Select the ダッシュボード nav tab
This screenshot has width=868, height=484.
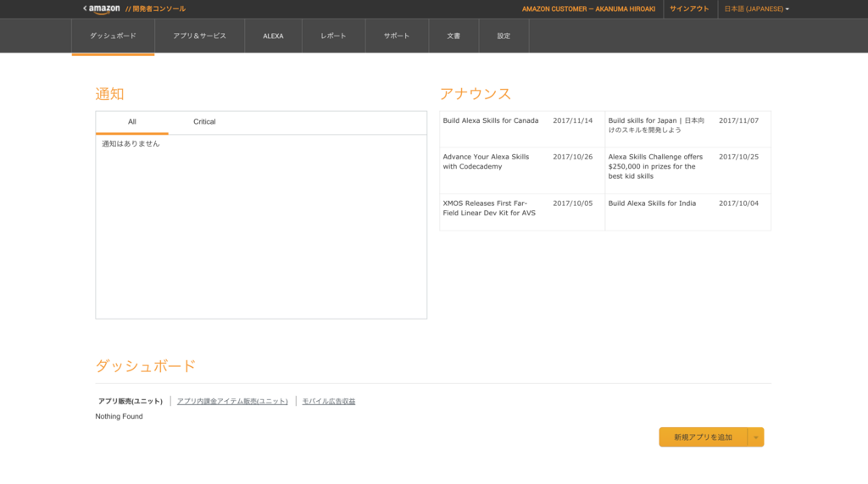[x=113, y=36]
